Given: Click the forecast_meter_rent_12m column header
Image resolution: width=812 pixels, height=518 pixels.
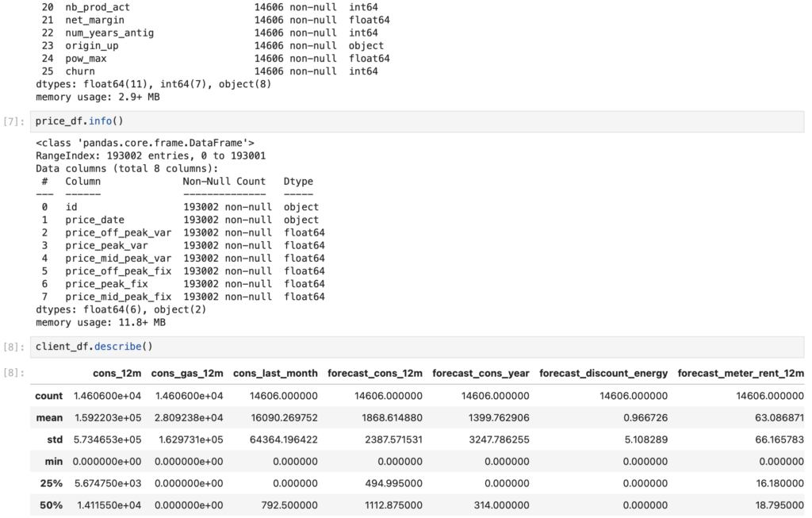Looking at the screenshot, I should [741, 373].
